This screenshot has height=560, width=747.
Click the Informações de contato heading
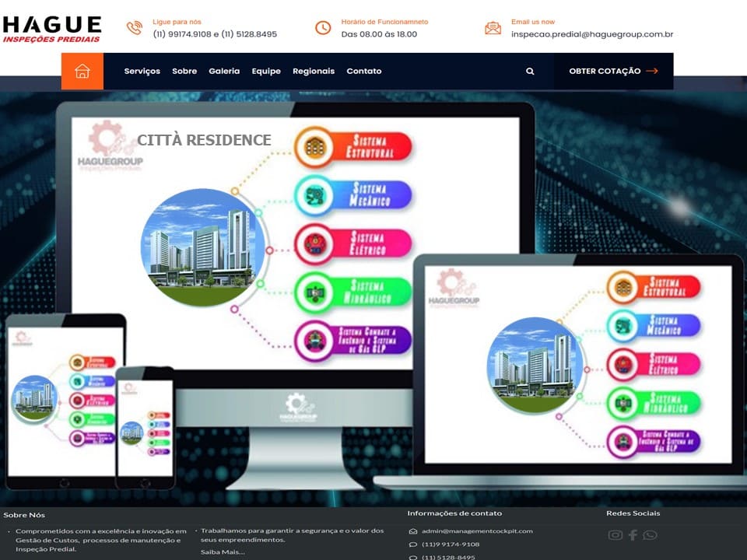click(x=454, y=513)
